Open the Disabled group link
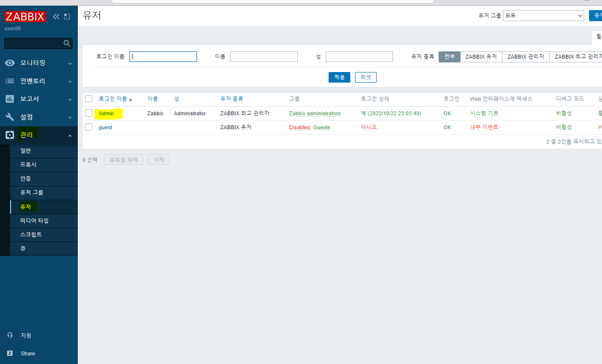 click(x=299, y=127)
